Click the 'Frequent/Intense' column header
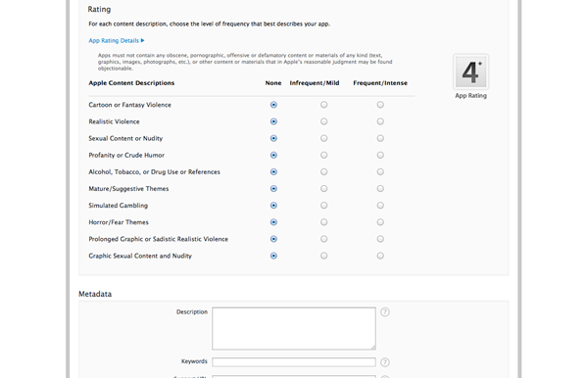Screen dimensions: 588x378 pos(380,83)
